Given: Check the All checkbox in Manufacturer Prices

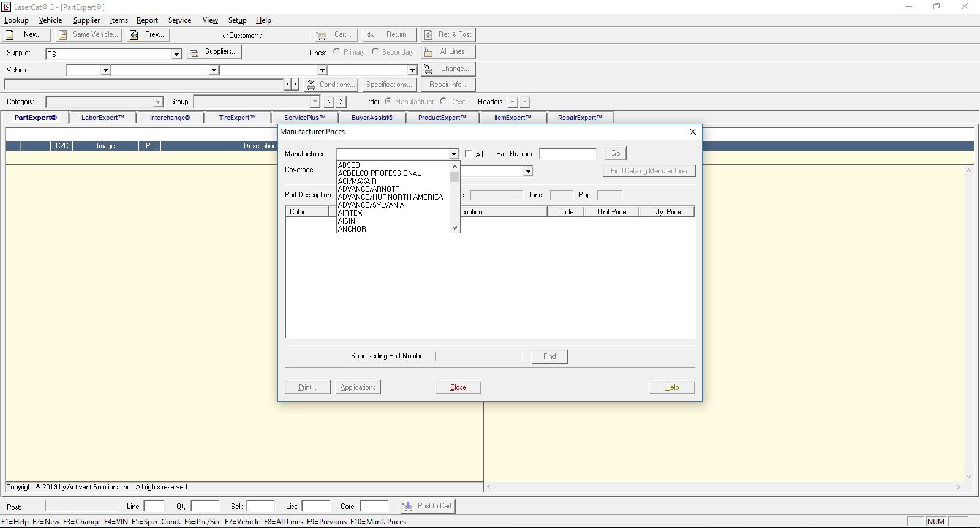Looking at the screenshot, I should [469, 154].
